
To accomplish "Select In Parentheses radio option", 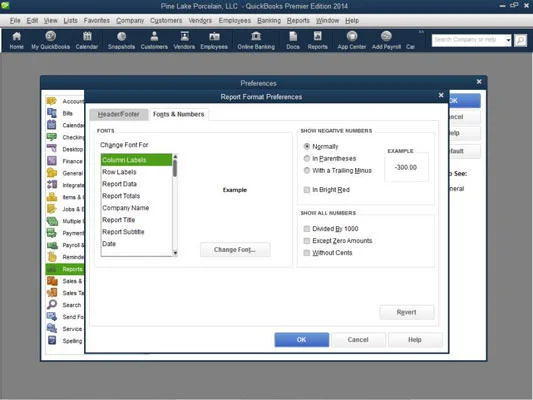I will coord(307,158).
